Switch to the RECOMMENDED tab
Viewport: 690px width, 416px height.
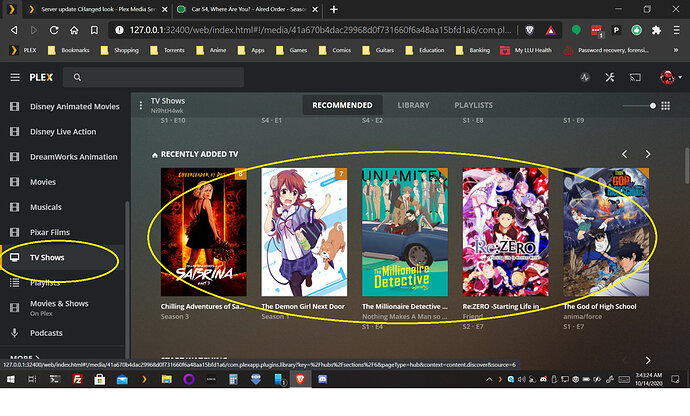point(342,105)
